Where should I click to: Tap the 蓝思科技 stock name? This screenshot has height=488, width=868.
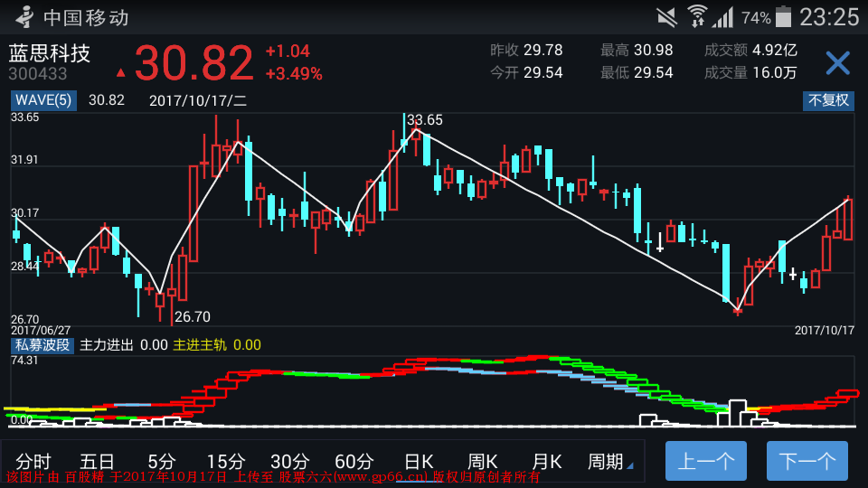[x=49, y=53]
